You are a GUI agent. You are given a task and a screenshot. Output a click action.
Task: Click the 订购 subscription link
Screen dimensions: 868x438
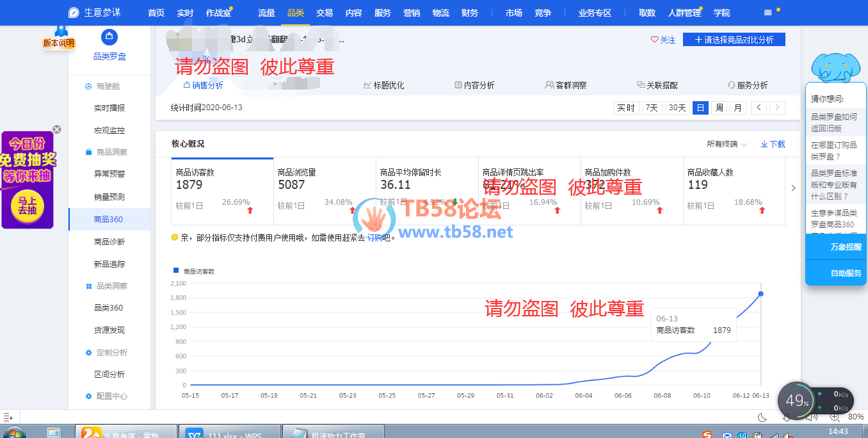pos(374,238)
